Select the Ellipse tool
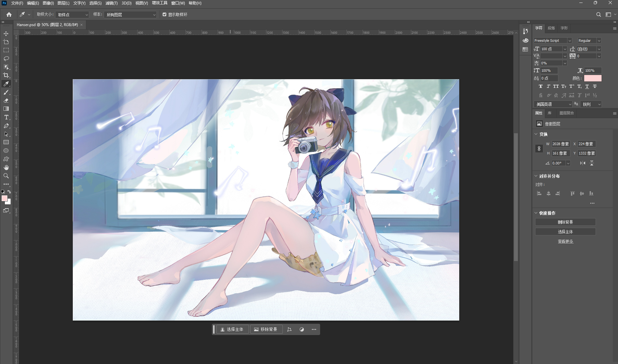This screenshot has width=618, height=364. (x=6, y=151)
